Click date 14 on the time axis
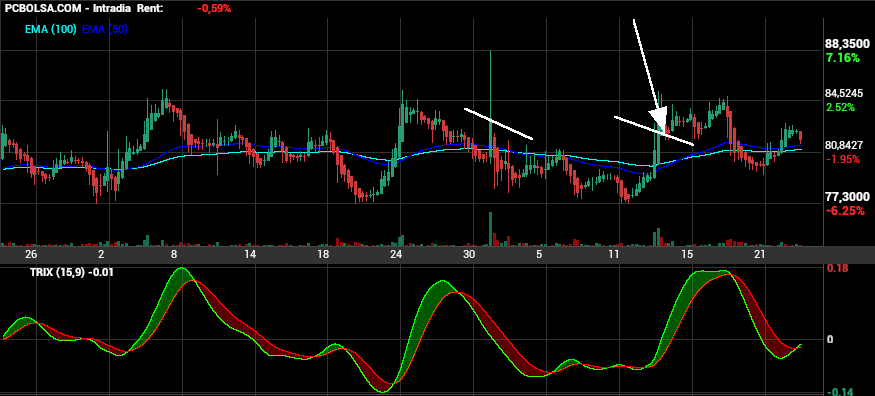 coord(250,255)
